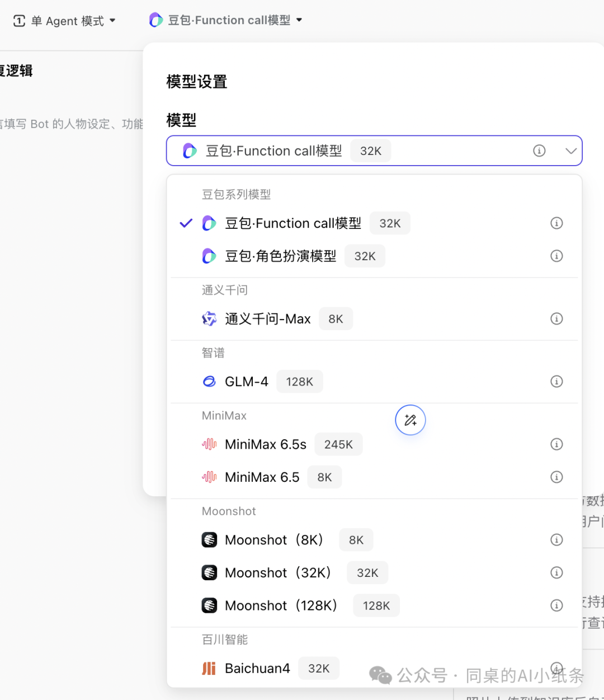Click the 245K context length badge
604x700 pixels.
pos(338,444)
